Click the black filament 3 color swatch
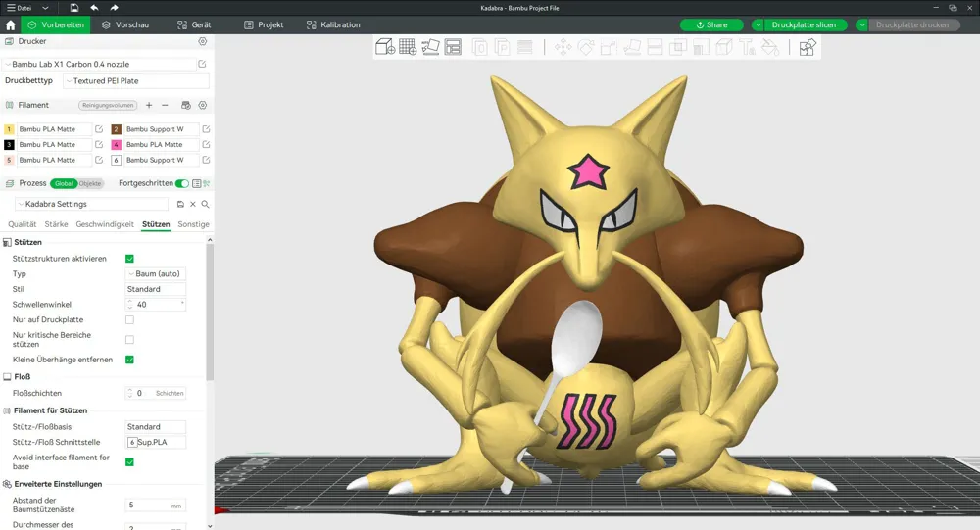 coord(9,144)
